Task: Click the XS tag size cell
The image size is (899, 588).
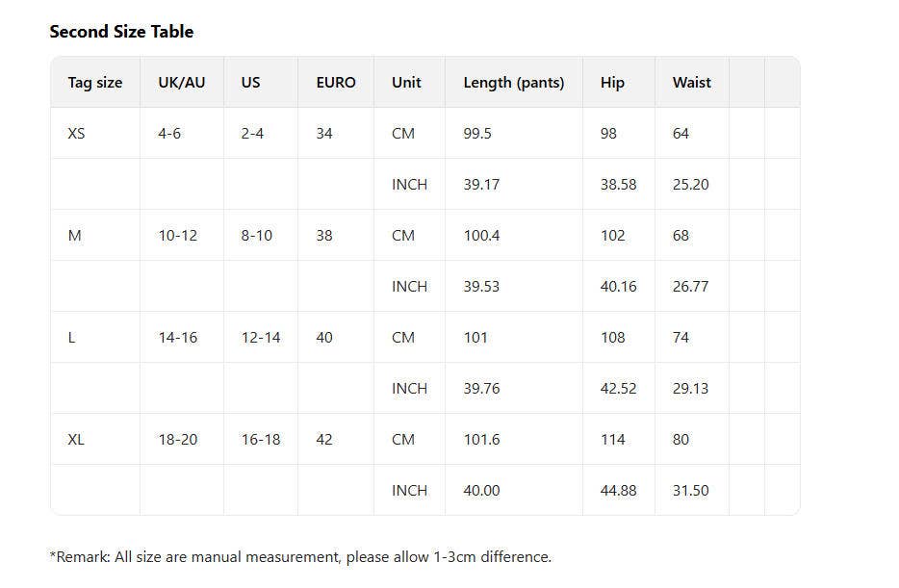Action: pyautogui.click(x=76, y=134)
